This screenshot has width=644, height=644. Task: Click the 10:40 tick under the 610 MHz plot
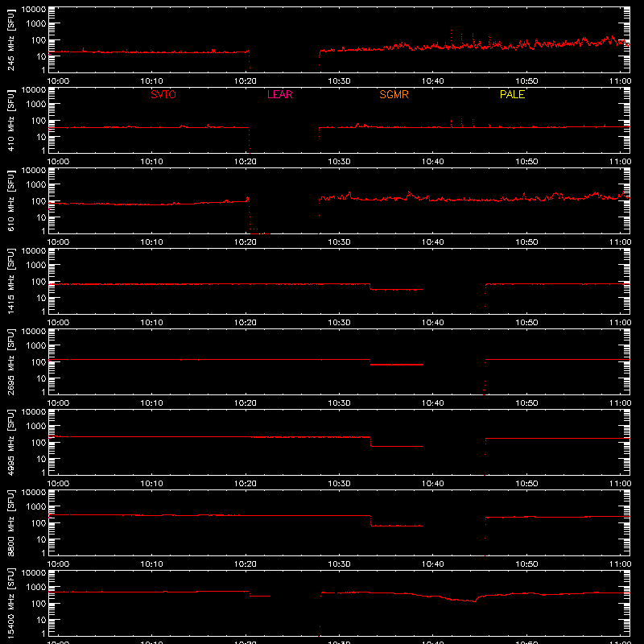(432, 242)
